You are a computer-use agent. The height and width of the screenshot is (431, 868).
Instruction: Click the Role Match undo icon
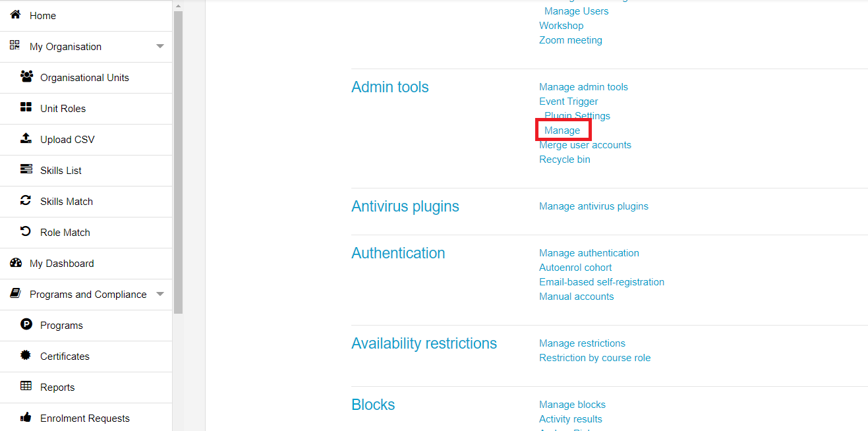coord(26,231)
